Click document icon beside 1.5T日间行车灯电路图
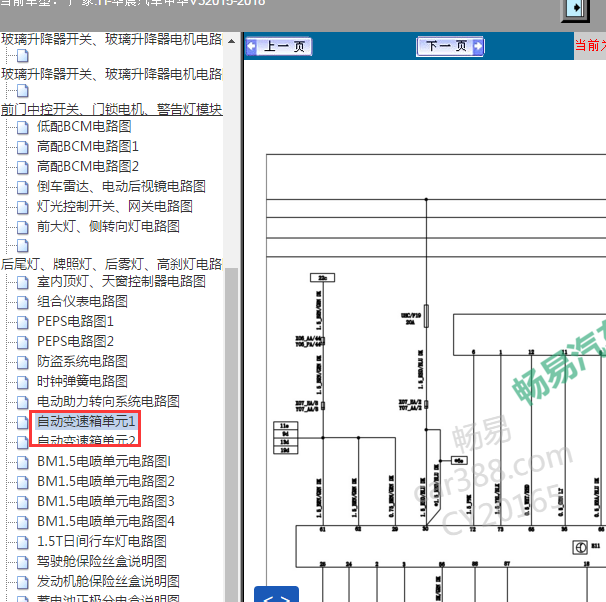 pos(23,542)
